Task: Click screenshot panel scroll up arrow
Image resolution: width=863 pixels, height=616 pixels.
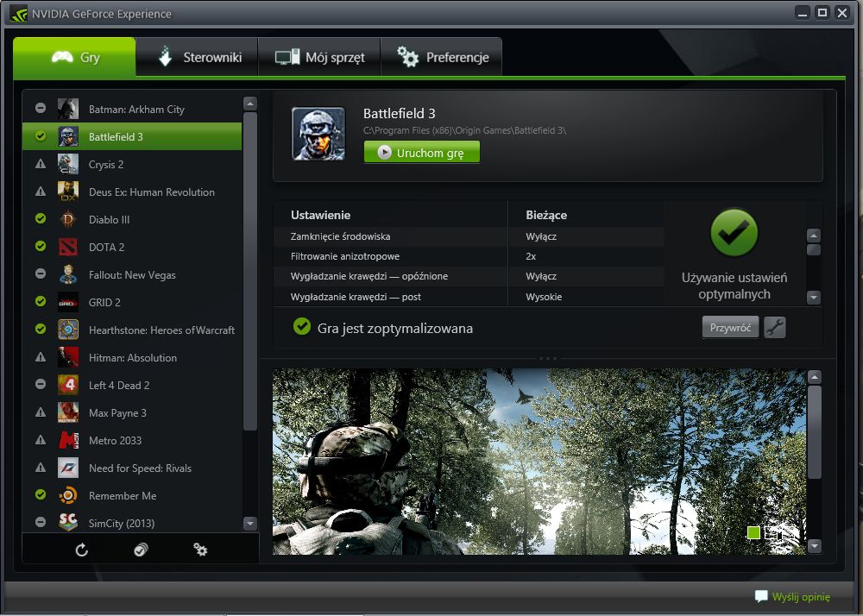Action: pyautogui.click(x=815, y=377)
